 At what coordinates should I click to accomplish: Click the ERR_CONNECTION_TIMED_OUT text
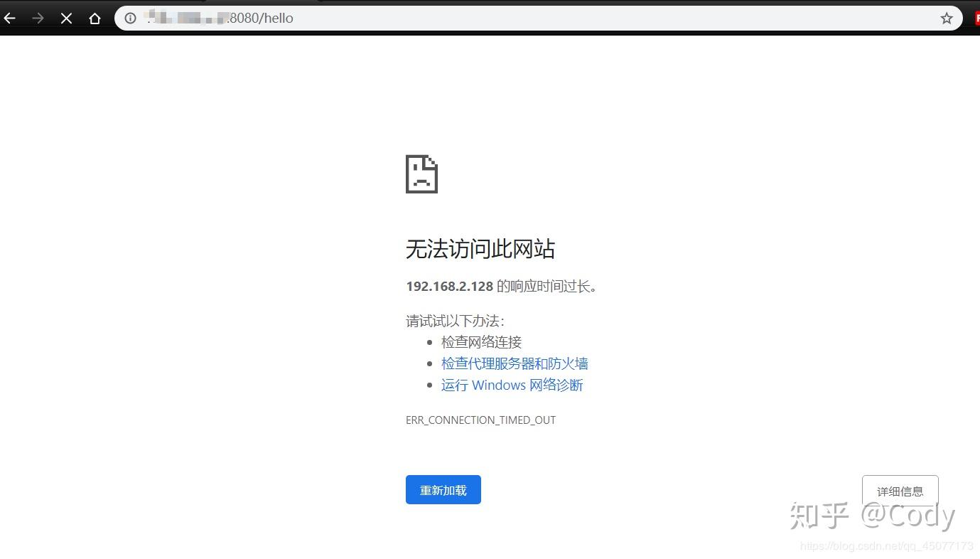point(480,420)
